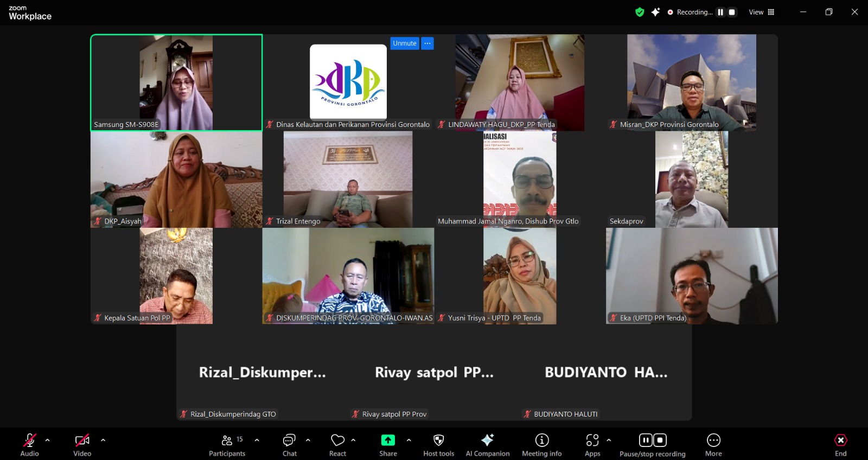Unmute microphone with Audio button

click(x=30, y=445)
